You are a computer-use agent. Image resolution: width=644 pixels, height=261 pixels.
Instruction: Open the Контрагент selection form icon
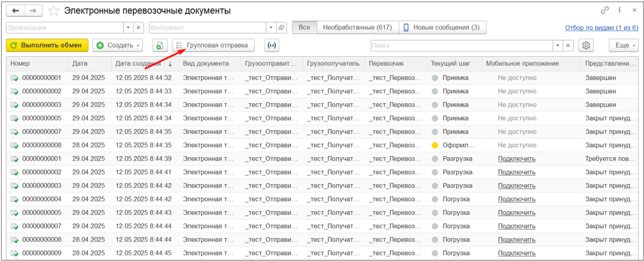(282, 28)
